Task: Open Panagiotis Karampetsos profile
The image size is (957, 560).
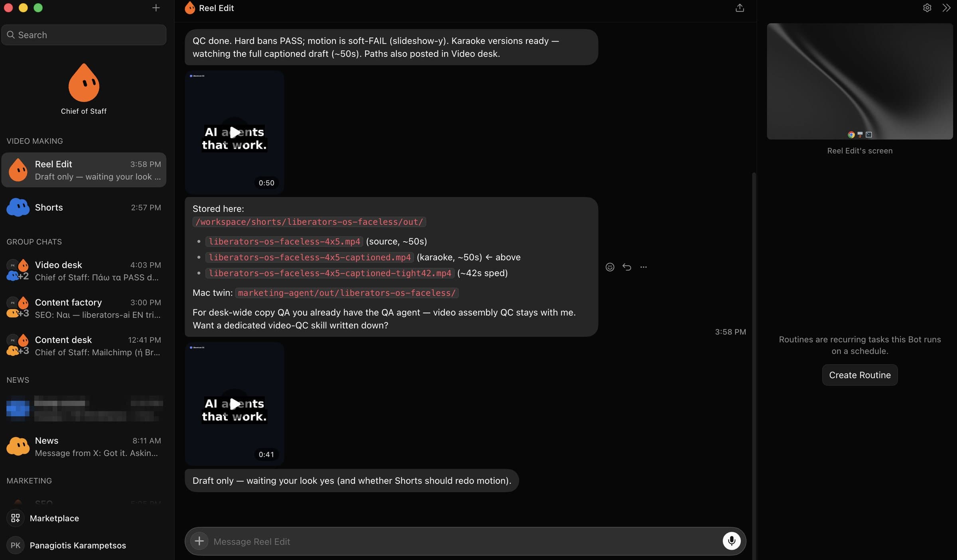Action: 84,545
